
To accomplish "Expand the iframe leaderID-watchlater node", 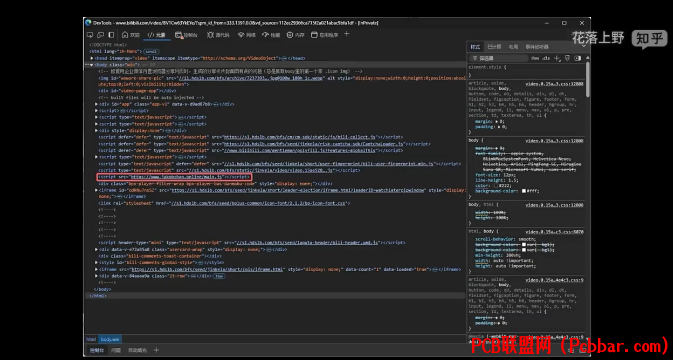I will [97, 190].
